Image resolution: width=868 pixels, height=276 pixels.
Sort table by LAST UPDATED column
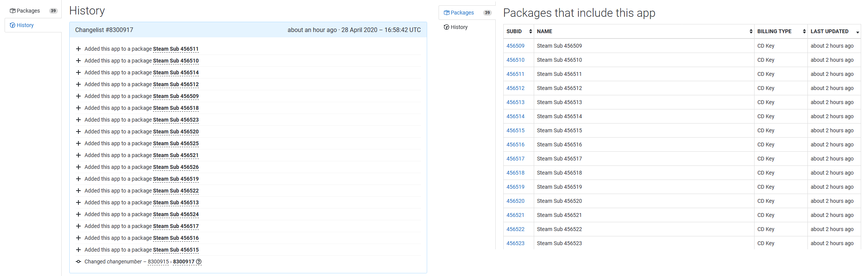[834, 31]
